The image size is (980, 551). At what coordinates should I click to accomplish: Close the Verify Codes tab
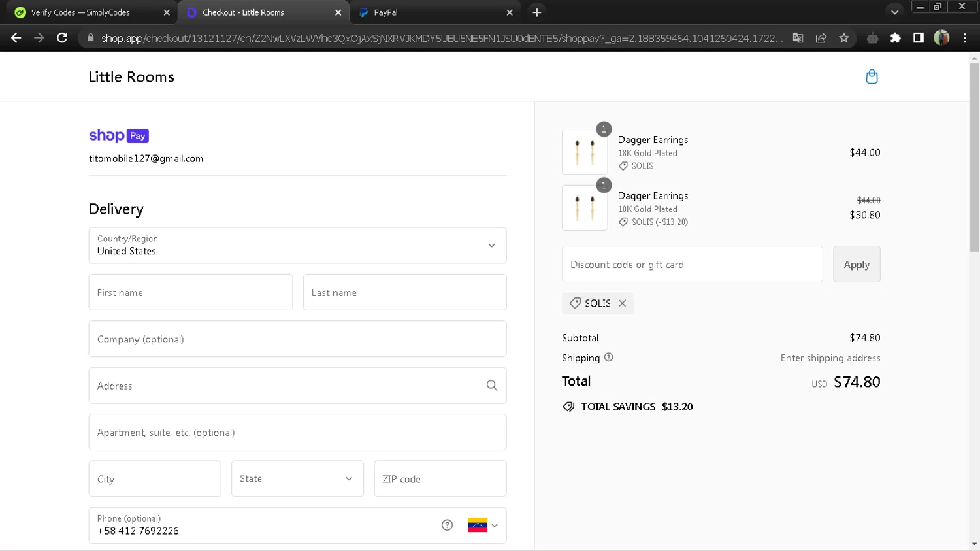coord(167,12)
